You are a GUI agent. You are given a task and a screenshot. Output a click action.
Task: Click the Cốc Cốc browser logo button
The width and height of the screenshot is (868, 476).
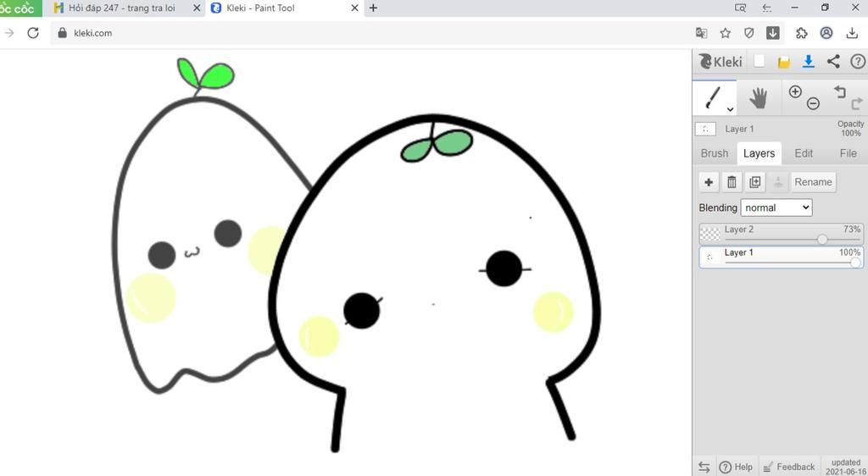tap(20, 8)
